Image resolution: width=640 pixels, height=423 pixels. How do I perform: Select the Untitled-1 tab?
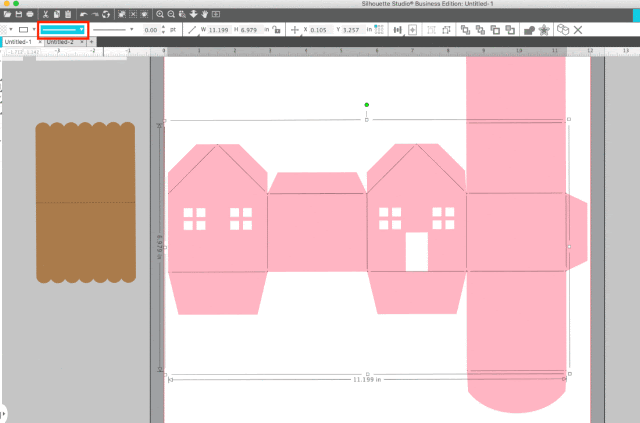click(18, 42)
